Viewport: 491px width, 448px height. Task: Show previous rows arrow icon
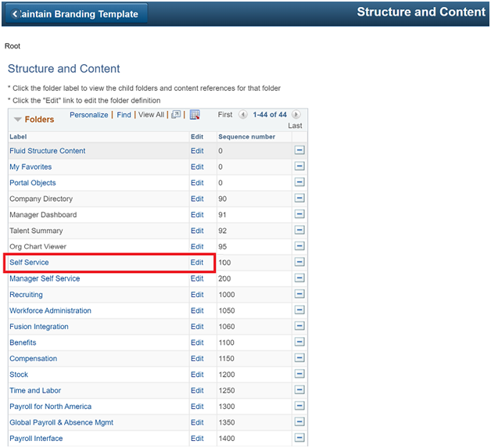pyautogui.click(x=242, y=114)
